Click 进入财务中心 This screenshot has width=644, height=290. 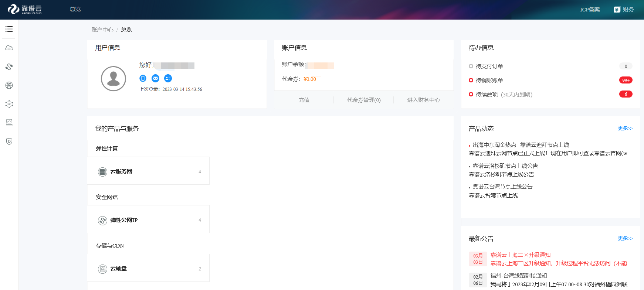424,100
